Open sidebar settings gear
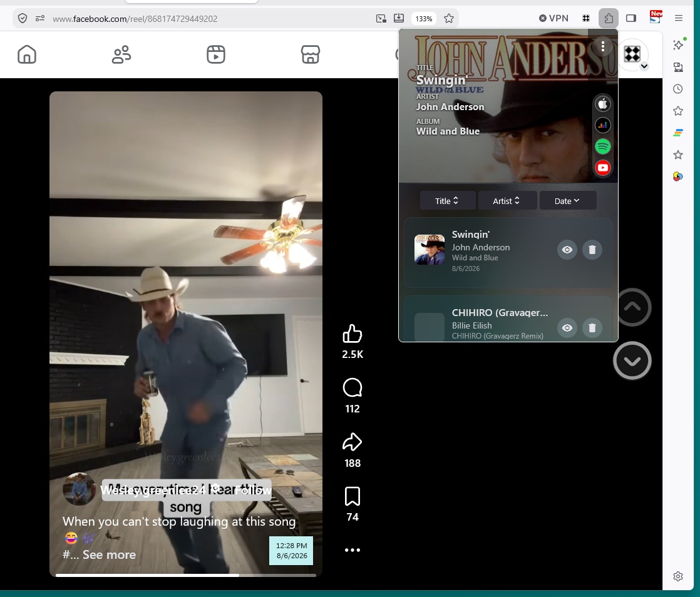The width and height of the screenshot is (700, 597). point(677,576)
